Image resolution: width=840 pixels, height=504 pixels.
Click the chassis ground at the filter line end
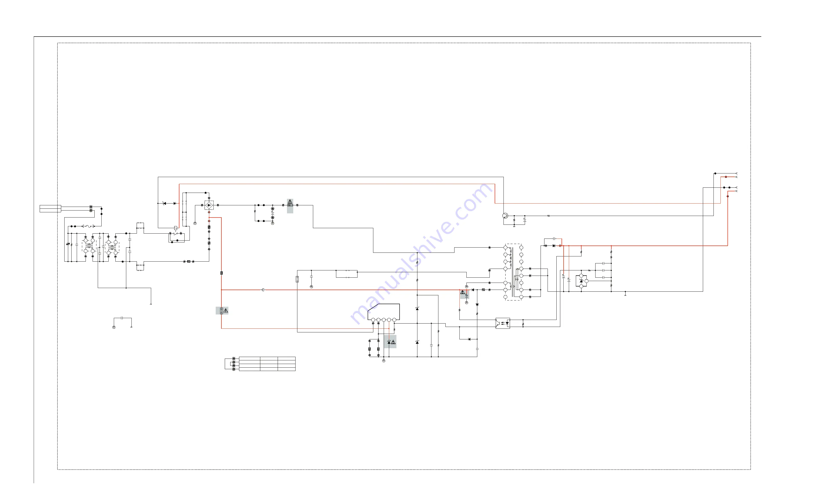151,304
